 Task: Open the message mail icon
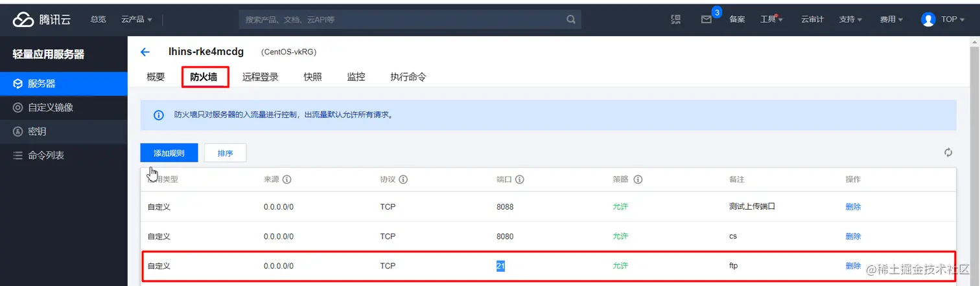(706, 19)
